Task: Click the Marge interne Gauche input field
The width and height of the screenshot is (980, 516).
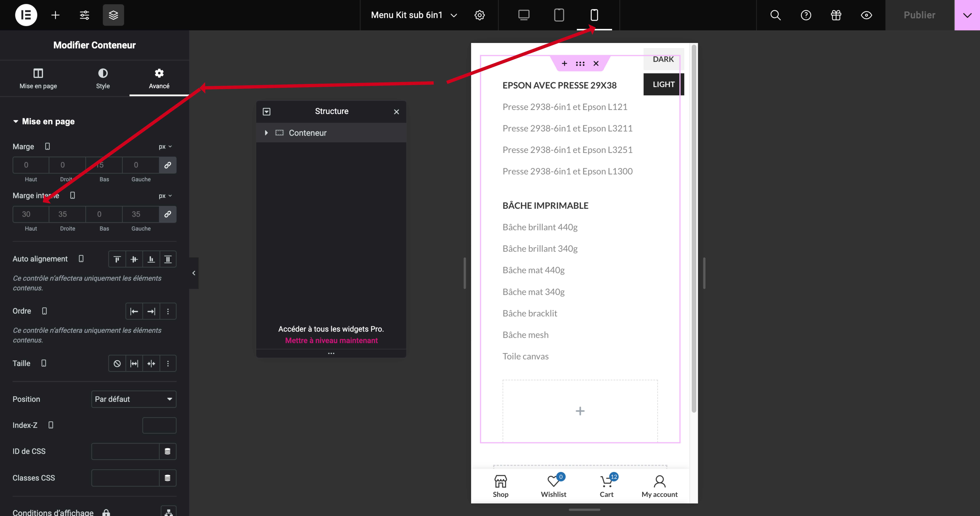Action: (141, 215)
